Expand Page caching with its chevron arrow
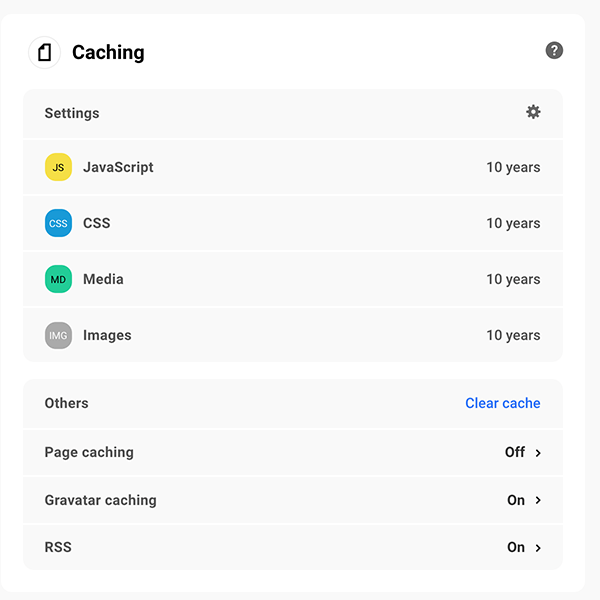Screen dimensions: 600x600 538,453
